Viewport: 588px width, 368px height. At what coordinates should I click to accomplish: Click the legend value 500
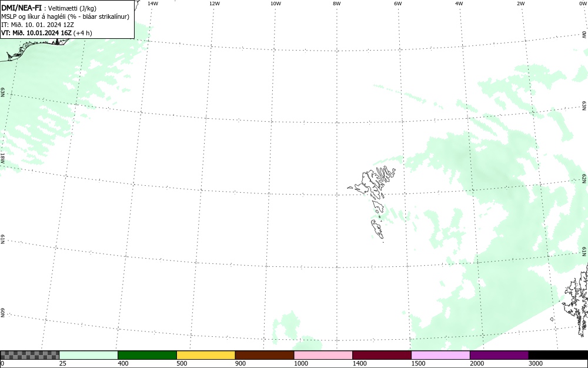[182, 363]
